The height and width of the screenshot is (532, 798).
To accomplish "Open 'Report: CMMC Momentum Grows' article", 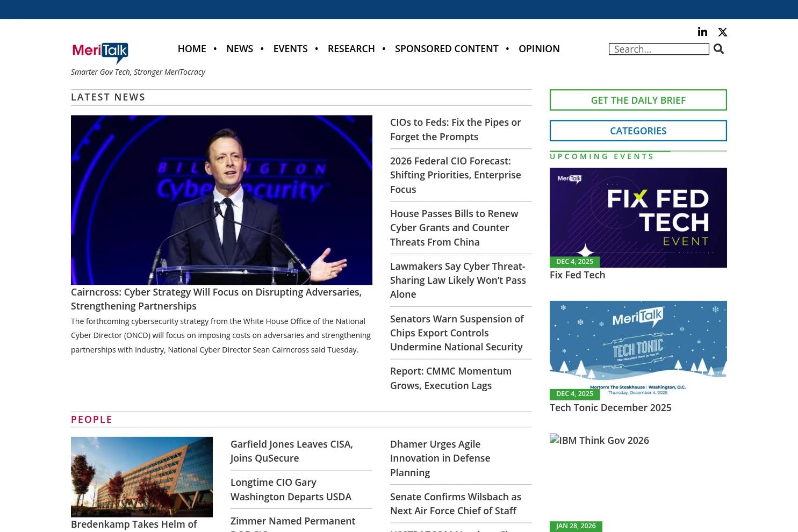I will [451, 378].
